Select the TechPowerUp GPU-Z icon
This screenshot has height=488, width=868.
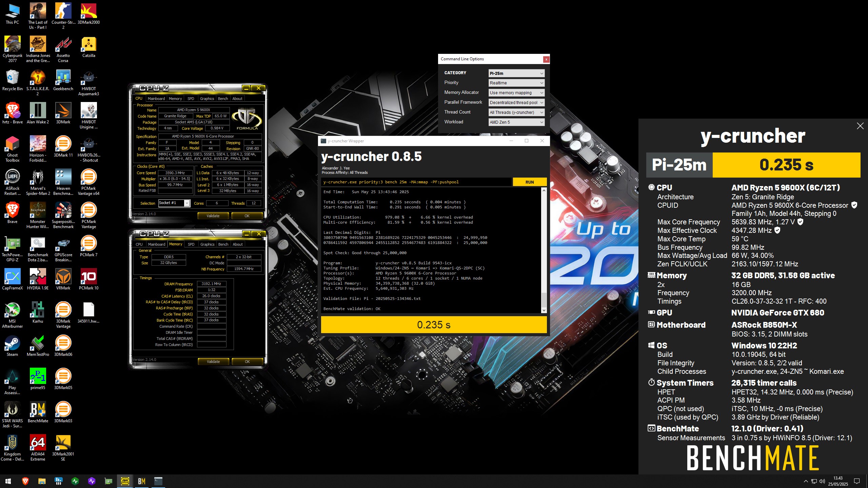[x=13, y=249]
